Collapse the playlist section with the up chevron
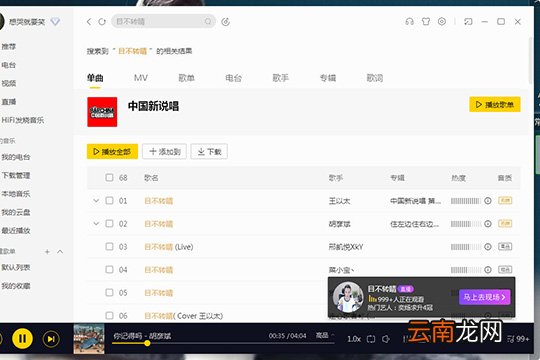 click(x=60, y=252)
